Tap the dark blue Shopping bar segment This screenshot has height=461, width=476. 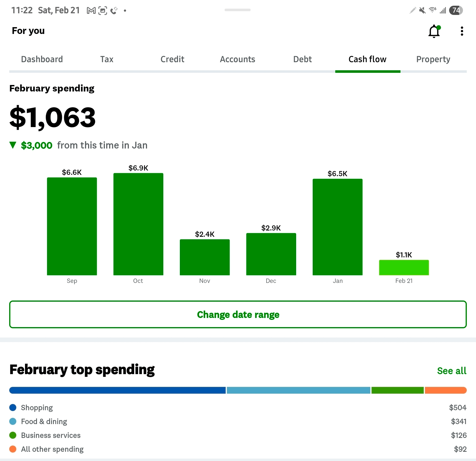pyautogui.click(x=117, y=390)
